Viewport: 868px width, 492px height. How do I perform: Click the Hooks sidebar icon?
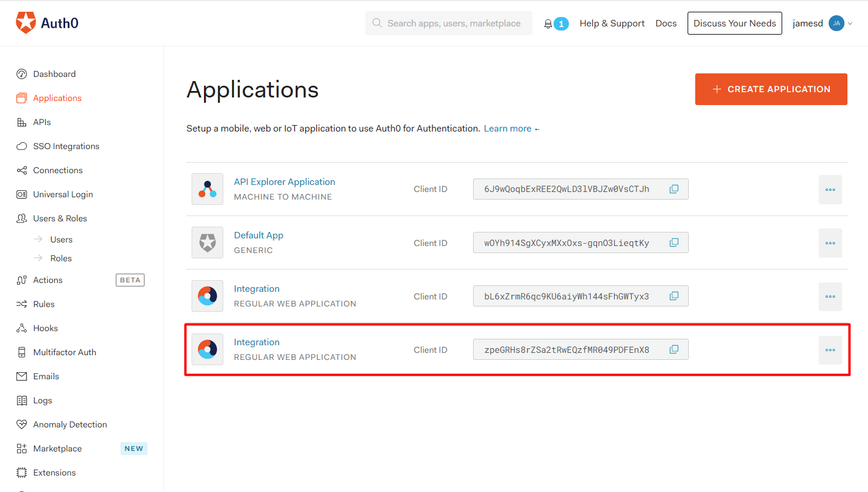point(22,328)
